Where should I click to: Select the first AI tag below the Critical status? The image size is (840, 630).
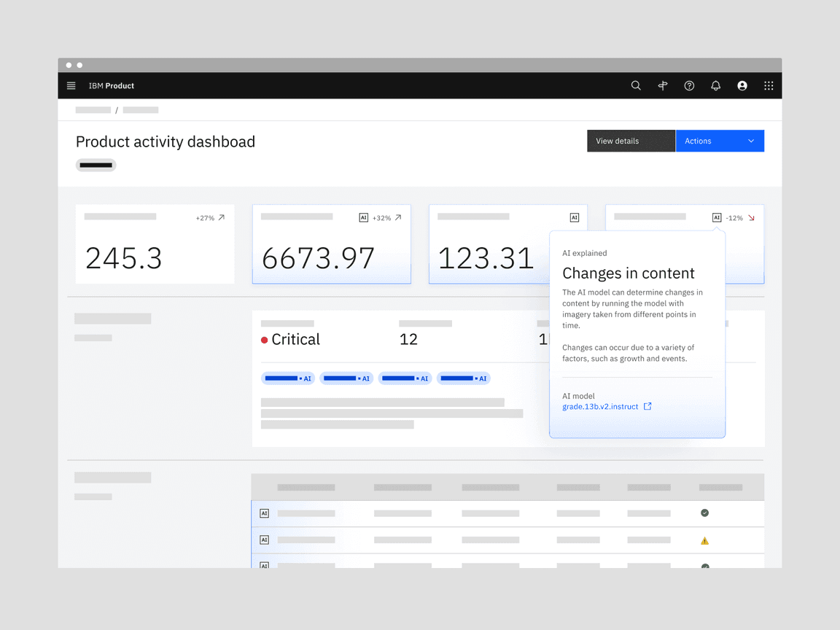tap(287, 378)
